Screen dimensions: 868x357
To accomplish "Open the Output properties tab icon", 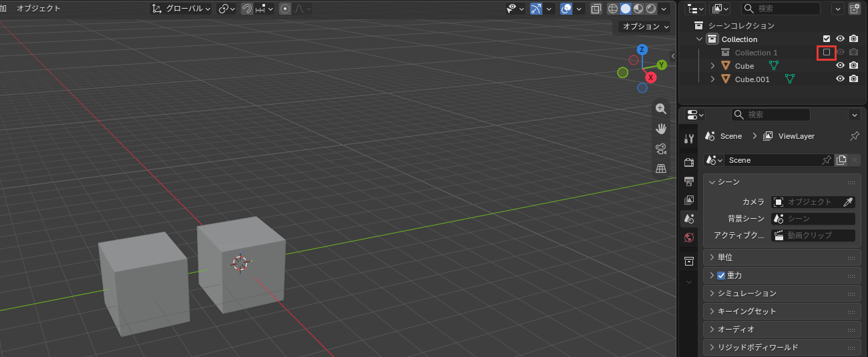I will pos(689,181).
